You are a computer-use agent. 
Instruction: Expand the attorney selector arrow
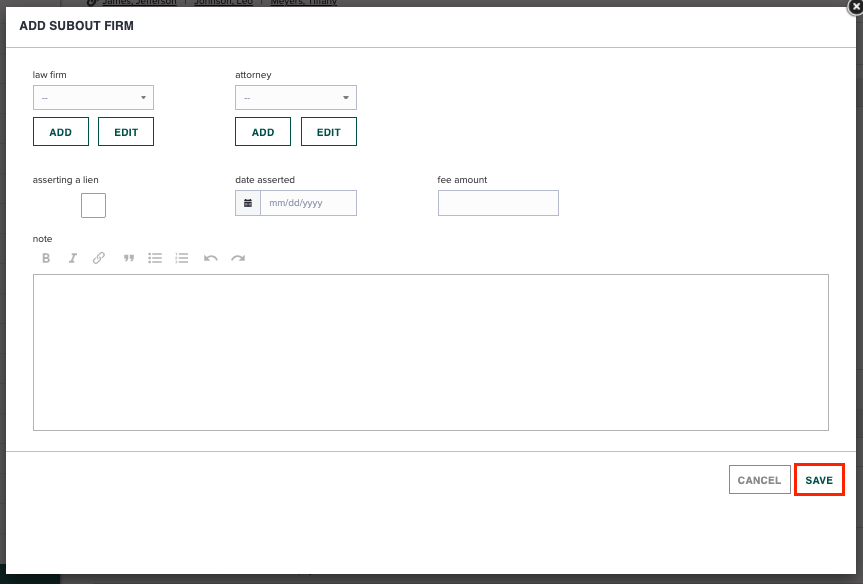(x=345, y=97)
